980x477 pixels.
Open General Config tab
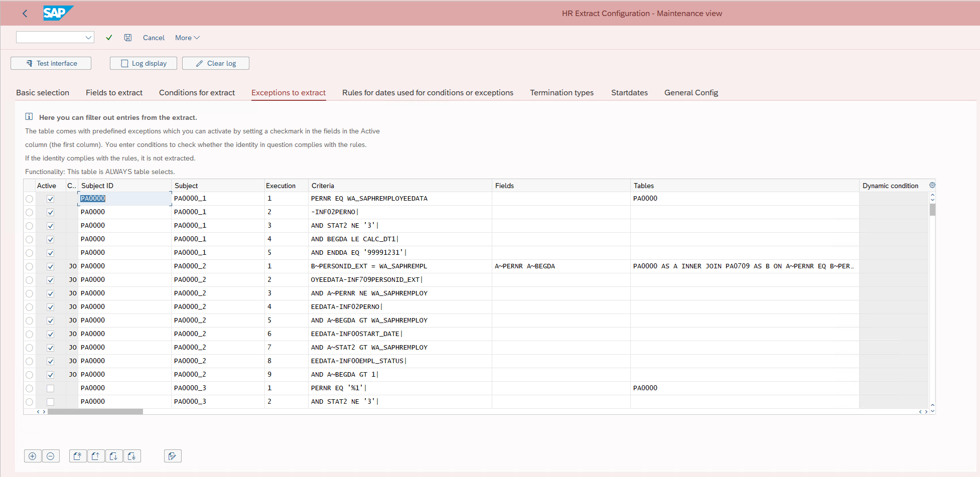(691, 93)
